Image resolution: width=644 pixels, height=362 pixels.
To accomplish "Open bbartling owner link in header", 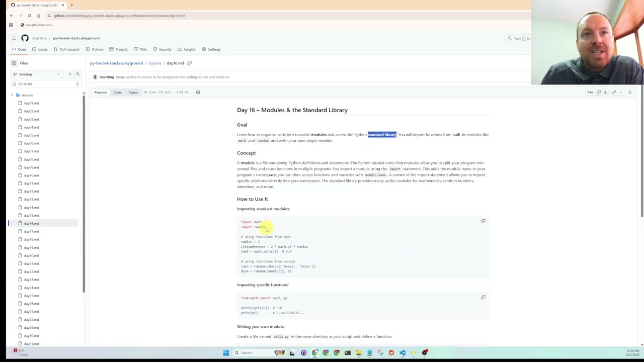I will pyautogui.click(x=39, y=38).
